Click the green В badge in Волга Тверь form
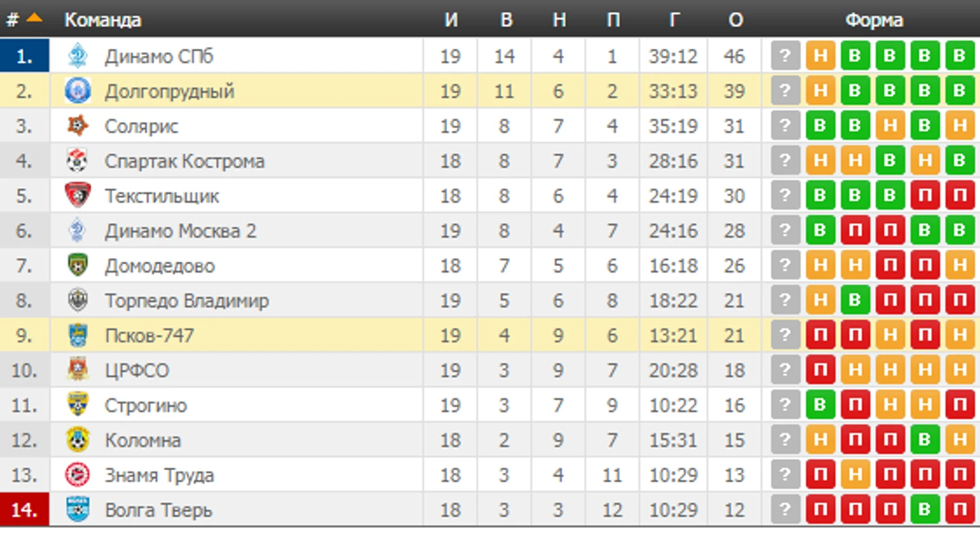This screenshot has height=534, width=980. pyautogui.click(x=925, y=510)
